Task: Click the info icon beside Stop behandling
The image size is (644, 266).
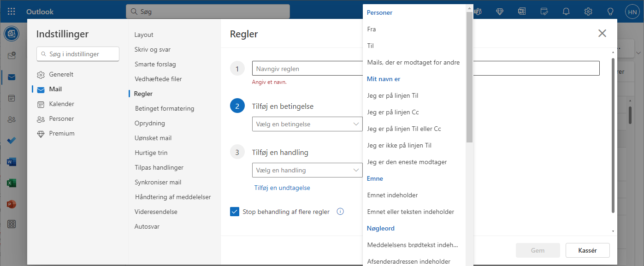Action: click(340, 212)
